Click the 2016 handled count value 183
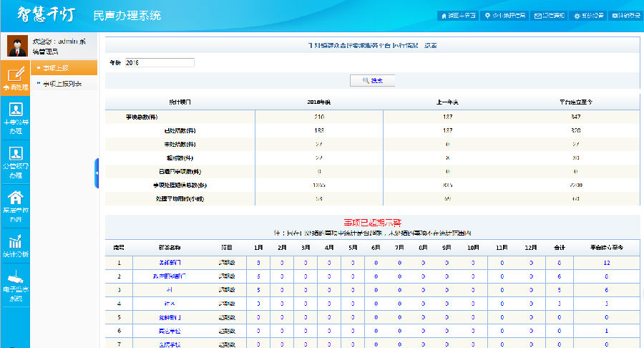 click(319, 130)
